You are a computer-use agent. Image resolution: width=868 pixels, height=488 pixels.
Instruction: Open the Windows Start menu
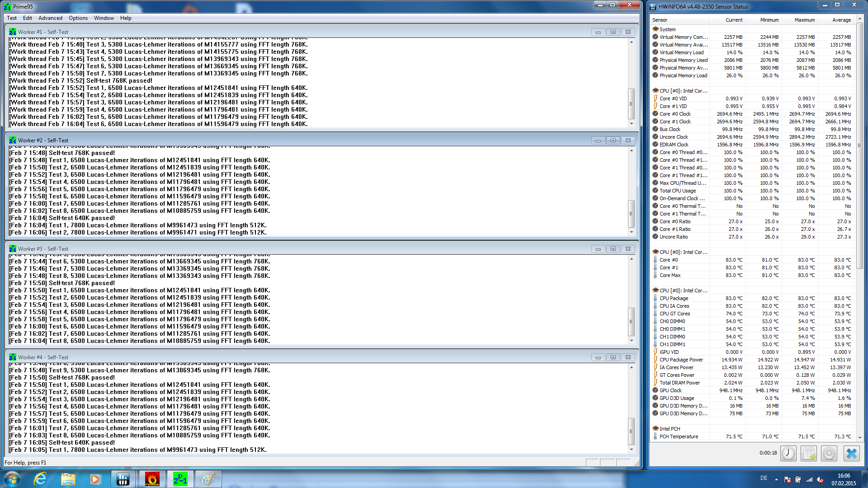tap(12, 479)
